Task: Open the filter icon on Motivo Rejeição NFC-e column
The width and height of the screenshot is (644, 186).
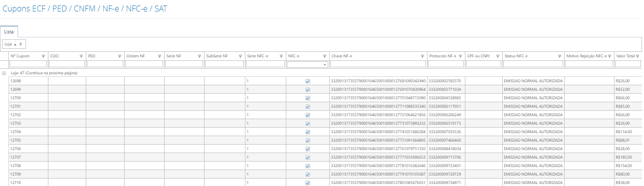Action: pyautogui.click(x=610, y=56)
